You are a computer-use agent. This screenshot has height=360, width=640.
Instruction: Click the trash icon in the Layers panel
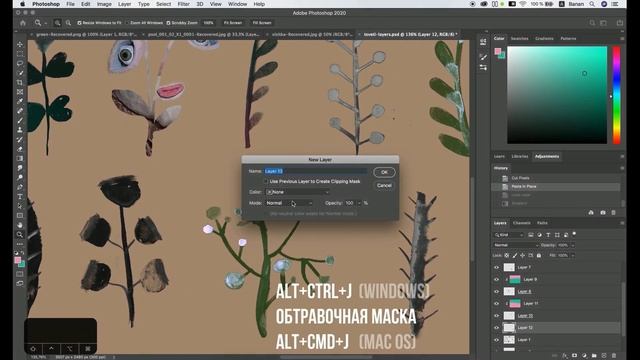pyautogui.click(x=614, y=356)
